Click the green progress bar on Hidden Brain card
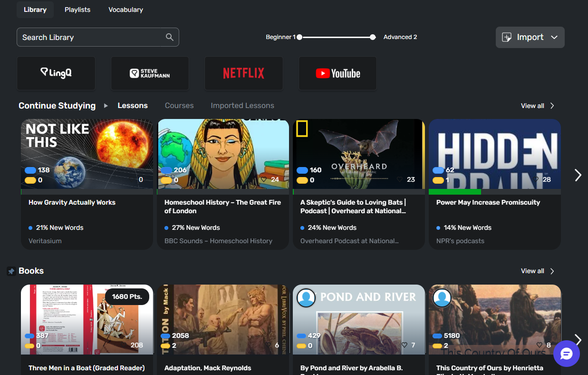This screenshot has width=588, height=375. click(x=455, y=192)
